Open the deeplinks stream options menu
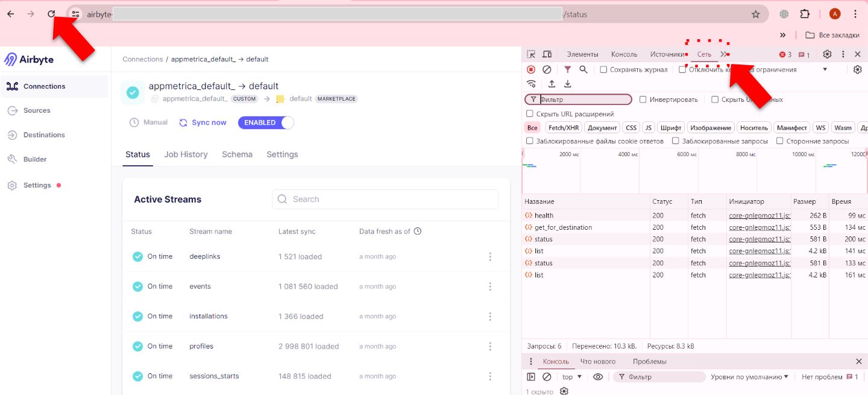This screenshot has width=868, height=395. pos(490,257)
